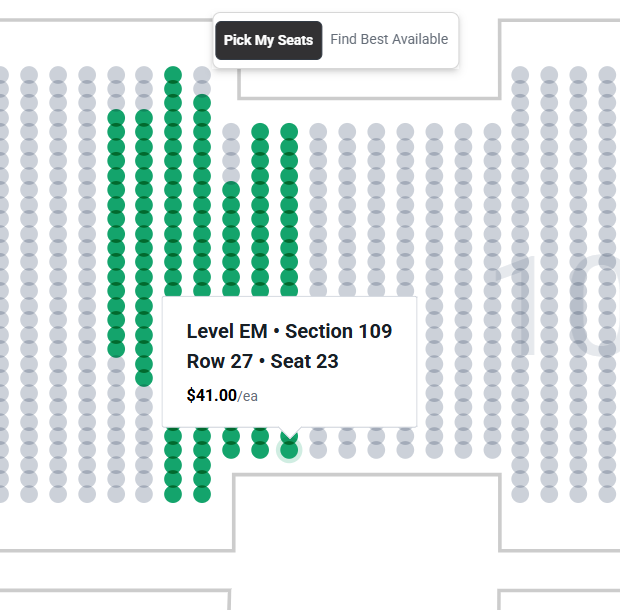Click the Level EM Section 109 tooltip heading
Screen dimensions: 620x610
(x=289, y=331)
